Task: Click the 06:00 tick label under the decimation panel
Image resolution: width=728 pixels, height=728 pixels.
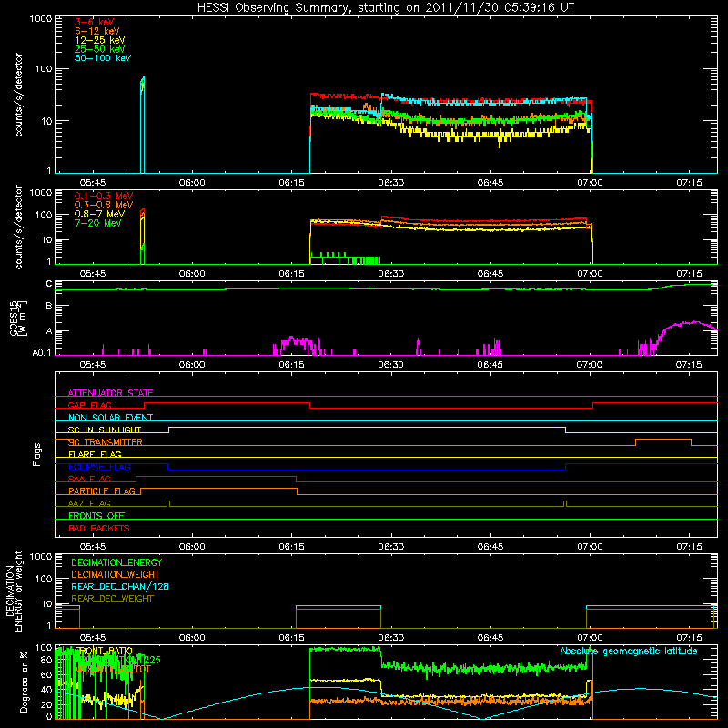Action: pos(192,638)
